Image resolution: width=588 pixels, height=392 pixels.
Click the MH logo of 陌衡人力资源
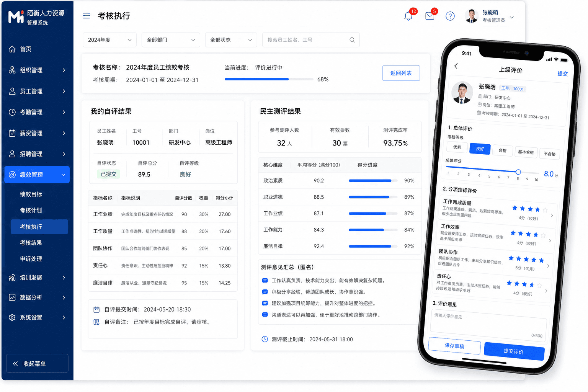16,17
